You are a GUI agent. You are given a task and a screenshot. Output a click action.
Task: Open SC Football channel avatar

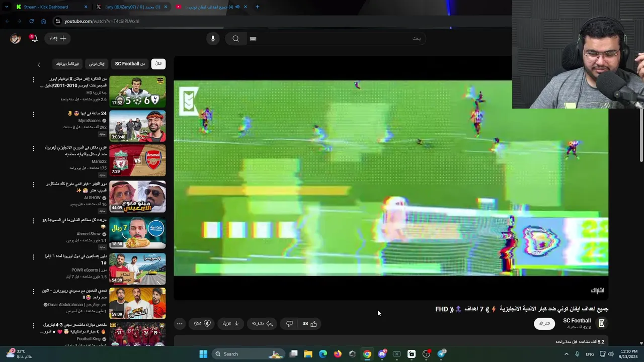(601, 323)
